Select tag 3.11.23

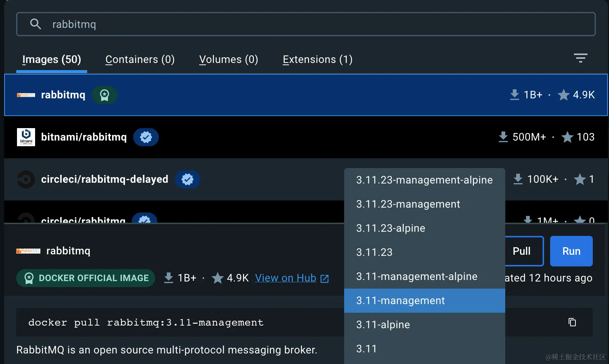[424, 252]
